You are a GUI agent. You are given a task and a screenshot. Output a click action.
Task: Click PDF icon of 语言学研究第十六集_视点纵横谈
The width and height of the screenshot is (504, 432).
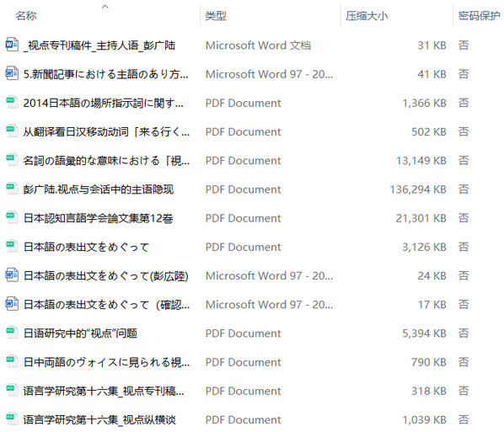pyautogui.click(x=12, y=419)
